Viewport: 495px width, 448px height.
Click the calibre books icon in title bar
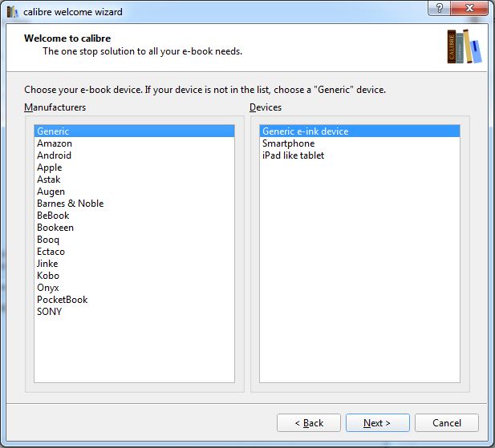12,12
